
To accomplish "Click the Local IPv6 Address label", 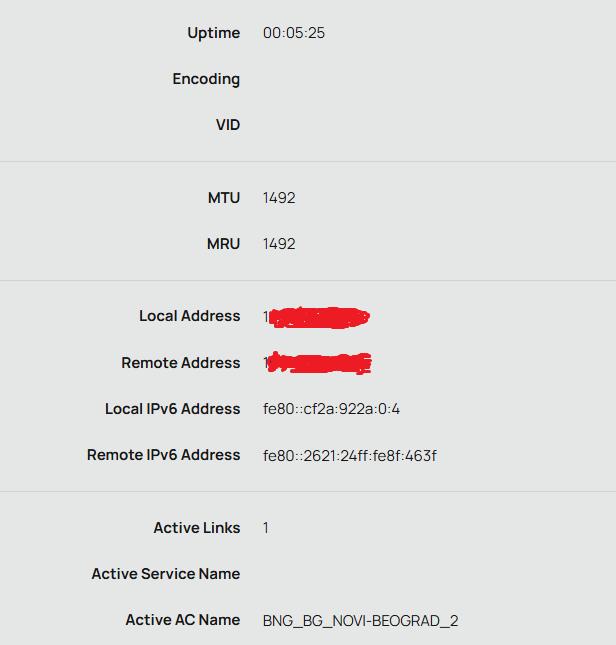I will (x=172, y=409).
